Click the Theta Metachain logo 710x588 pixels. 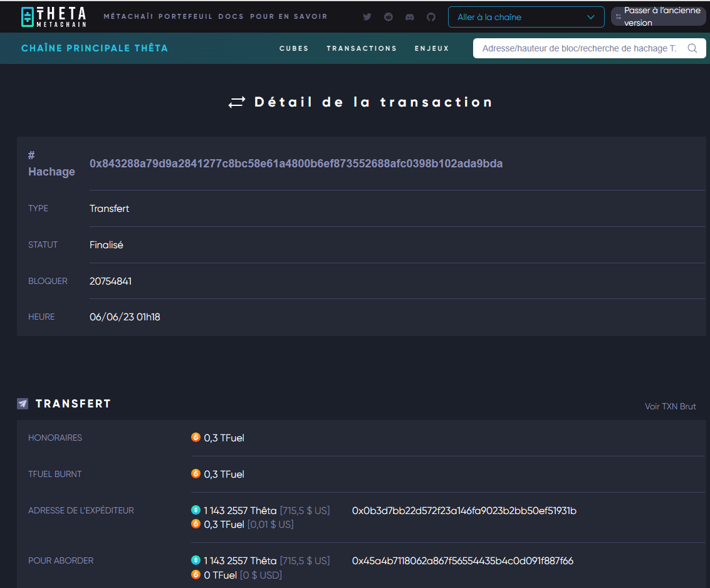click(53, 17)
